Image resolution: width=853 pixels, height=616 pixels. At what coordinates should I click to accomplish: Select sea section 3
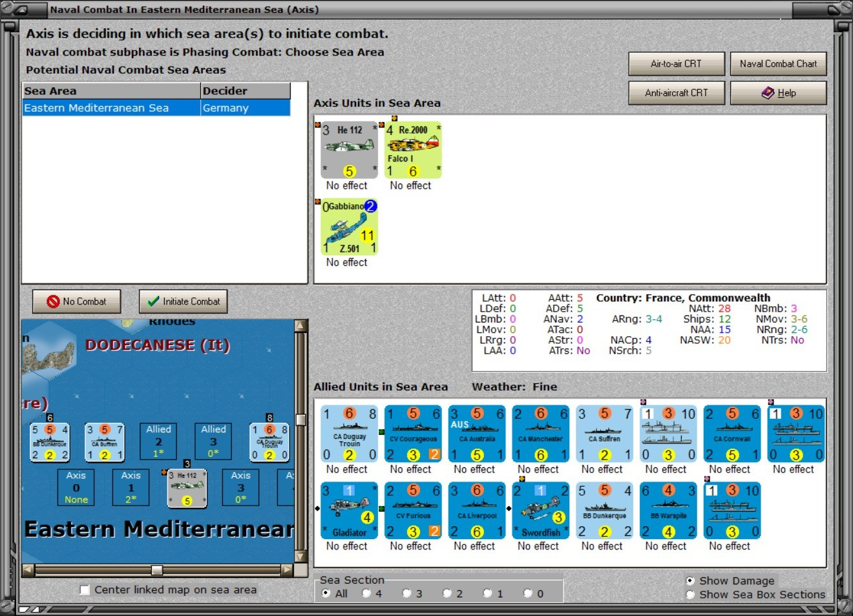406,593
